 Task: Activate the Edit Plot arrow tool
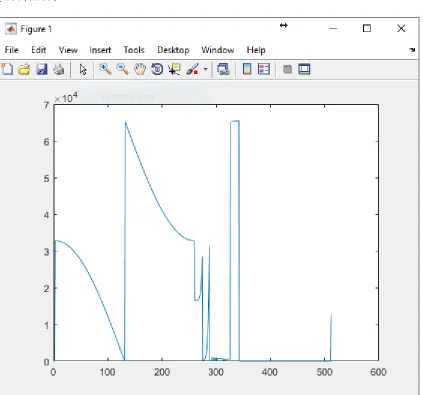[x=83, y=69]
